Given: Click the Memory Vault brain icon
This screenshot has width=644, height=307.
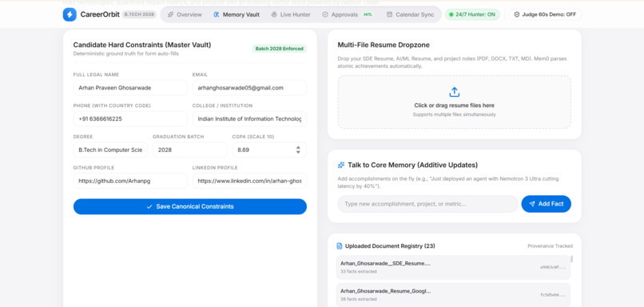Looking at the screenshot, I should [x=217, y=14].
